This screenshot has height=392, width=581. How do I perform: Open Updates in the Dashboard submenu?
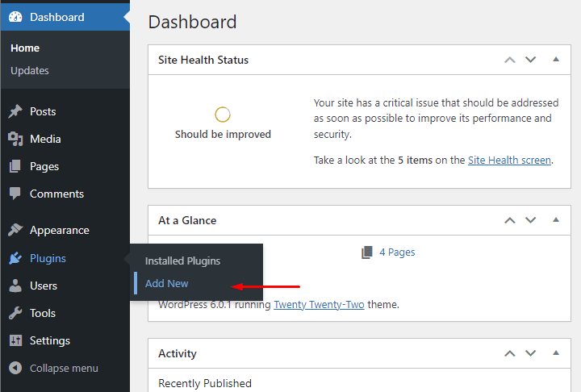(x=30, y=70)
